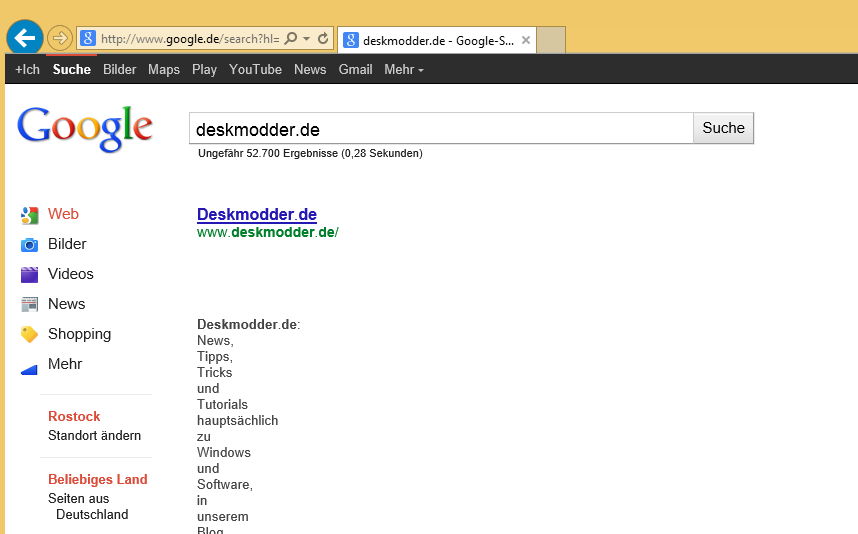Screen dimensions: 858x534
Task: Select the Bilder filter in the left sidebar
Action: [67, 244]
